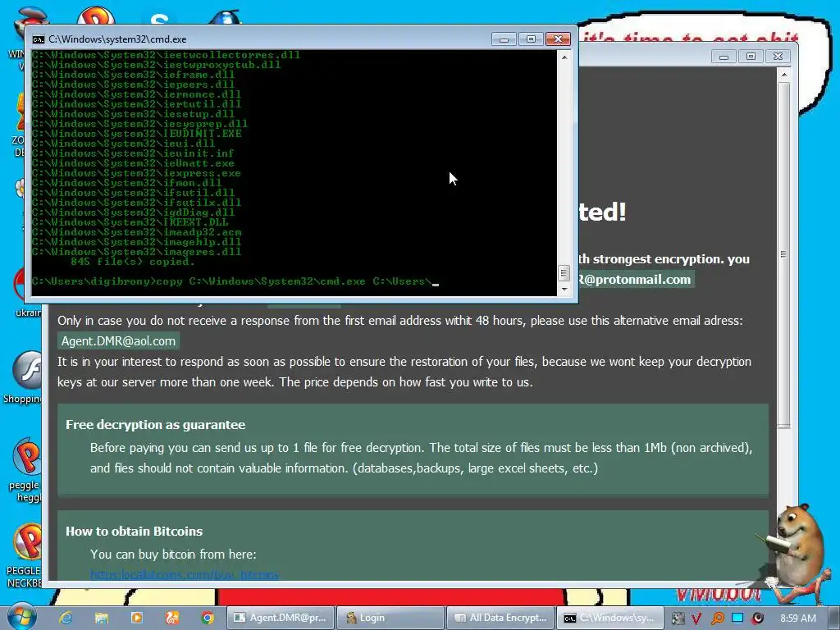Open Windows Explorer folder icon in taskbar

coord(101,618)
